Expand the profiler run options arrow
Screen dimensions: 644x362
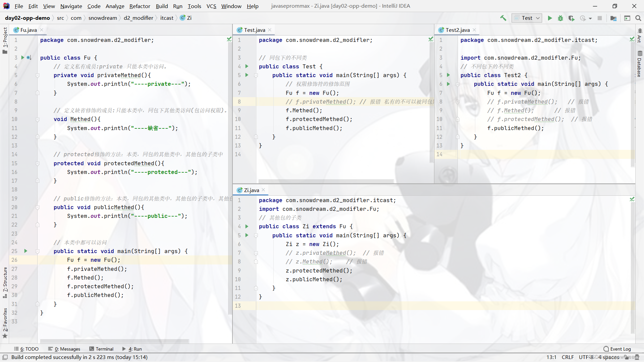(590, 18)
